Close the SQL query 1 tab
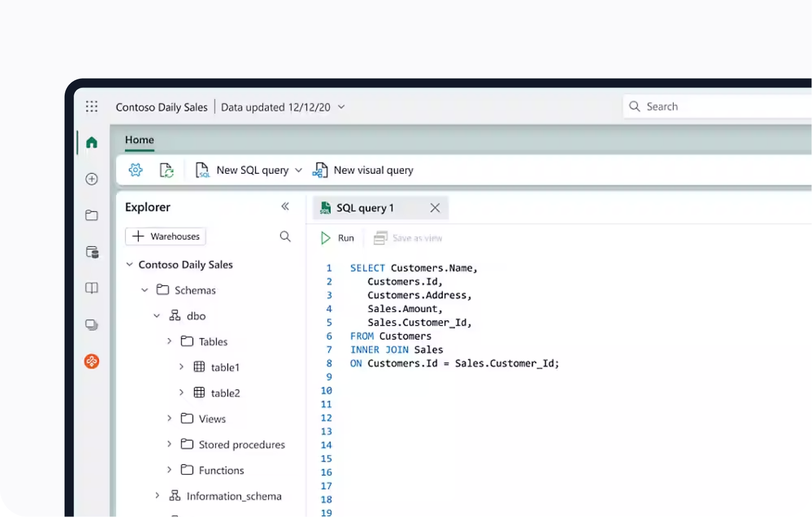812x517 pixels. 435,208
